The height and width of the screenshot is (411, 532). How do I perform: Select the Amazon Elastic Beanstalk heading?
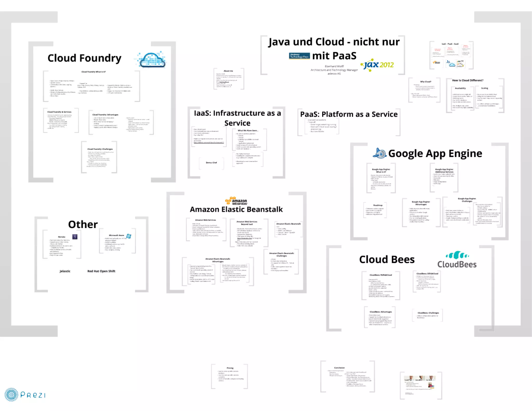pyautogui.click(x=236, y=209)
